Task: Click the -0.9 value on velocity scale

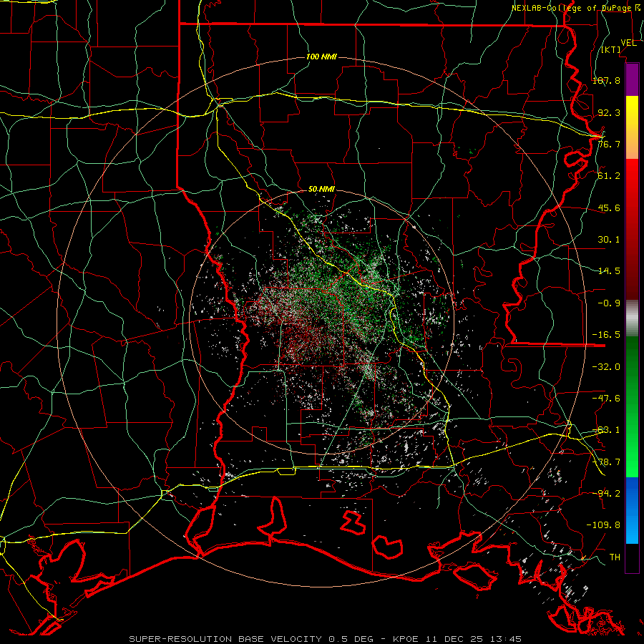Action: click(x=609, y=303)
